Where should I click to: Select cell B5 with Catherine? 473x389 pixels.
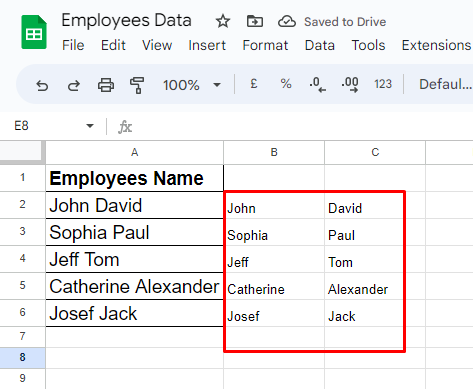(274, 286)
